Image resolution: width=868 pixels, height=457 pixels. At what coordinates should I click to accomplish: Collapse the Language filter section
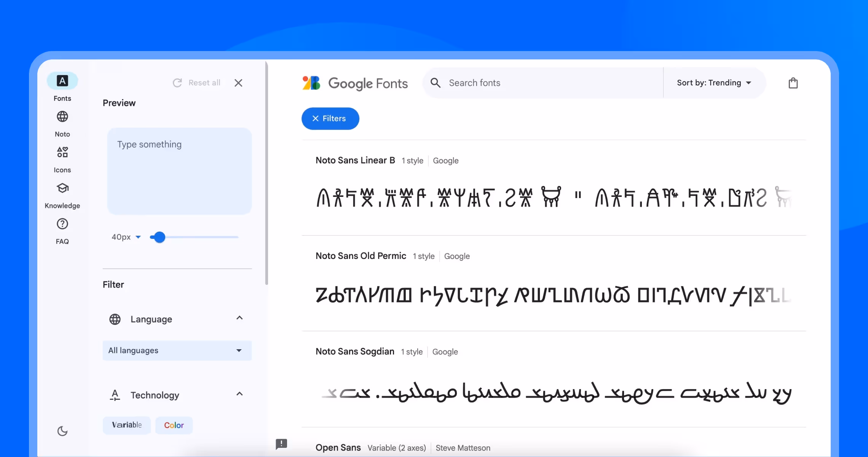(x=239, y=318)
